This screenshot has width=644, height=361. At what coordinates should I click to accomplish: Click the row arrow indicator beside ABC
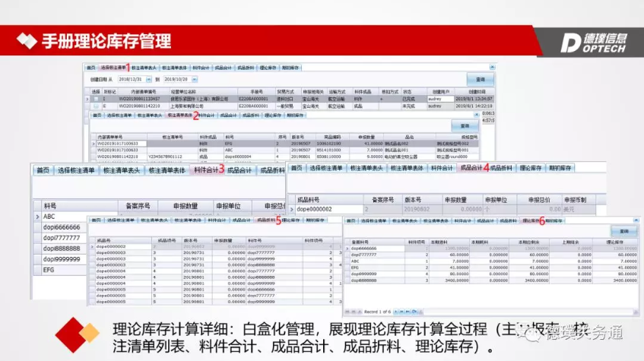coord(36,216)
